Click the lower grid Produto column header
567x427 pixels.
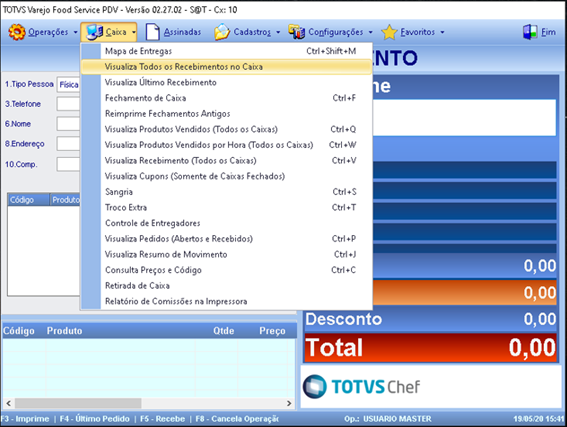tap(64, 331)
